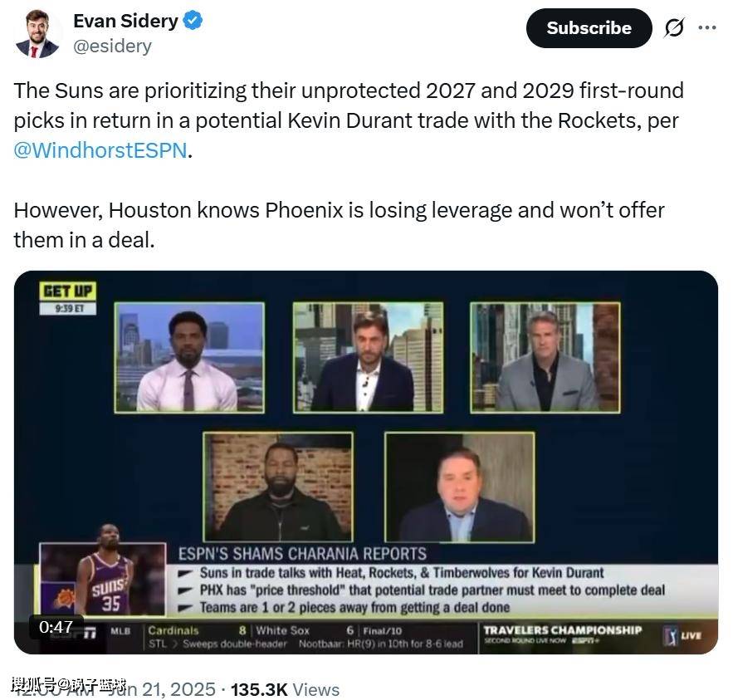The width and height of the screenshot is (733, 700).
Task: Click the 0:47 video duration badge
Action: pyautogui.click(x=56, y=627)
